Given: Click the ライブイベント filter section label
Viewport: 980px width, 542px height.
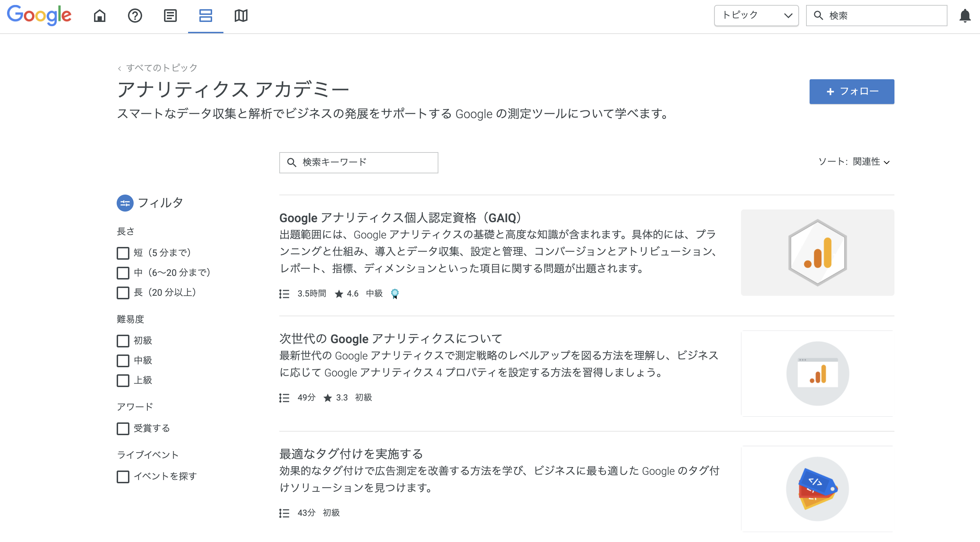Looking at the screenshot, I should point(148,455).
